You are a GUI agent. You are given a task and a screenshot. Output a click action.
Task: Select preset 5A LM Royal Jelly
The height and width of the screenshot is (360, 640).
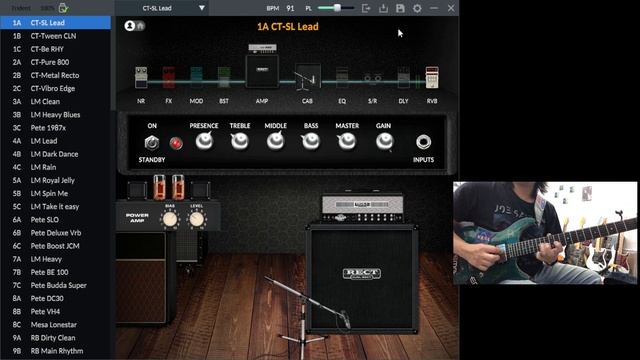(x=56, y=180)
